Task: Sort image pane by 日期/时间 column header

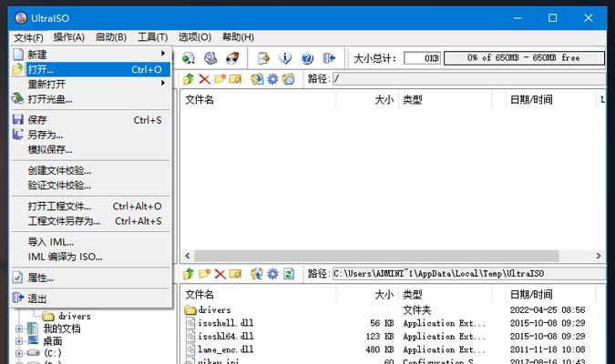Action: click(x=550, y=99)
